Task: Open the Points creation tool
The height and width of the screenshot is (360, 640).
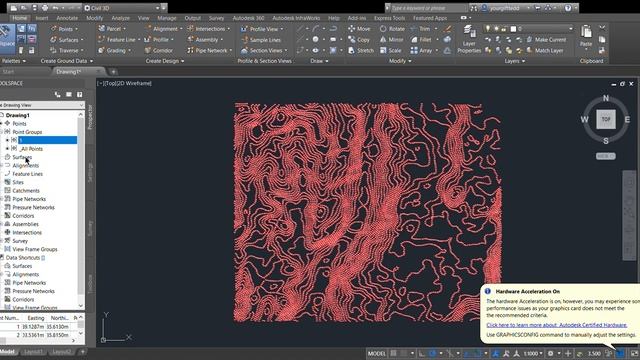Action: click(x=64, y=29)
